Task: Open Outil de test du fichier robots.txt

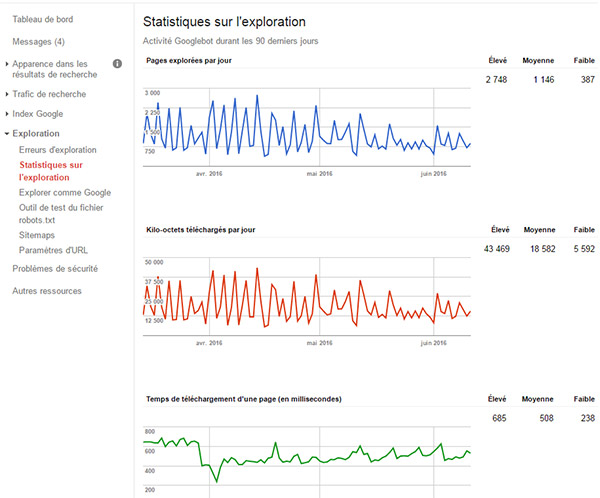Action: [61, 214]
